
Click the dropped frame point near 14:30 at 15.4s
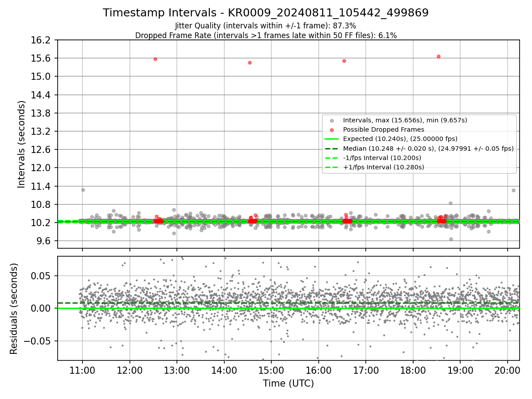click(250, 63)
